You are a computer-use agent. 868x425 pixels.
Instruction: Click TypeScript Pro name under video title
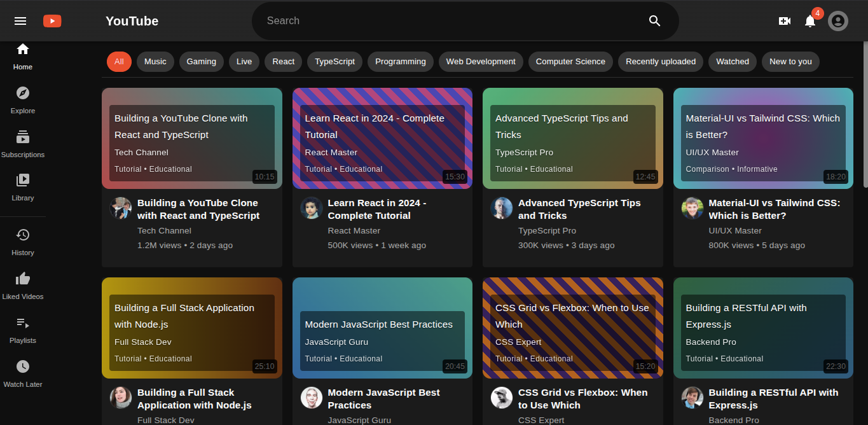coord(547,230)
